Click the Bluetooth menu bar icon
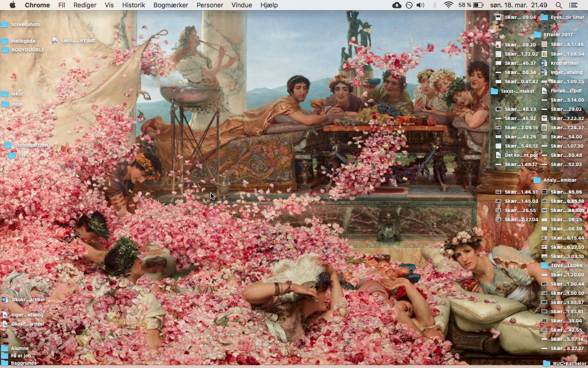Screen dimensions: 588x368 click(435, 5)
